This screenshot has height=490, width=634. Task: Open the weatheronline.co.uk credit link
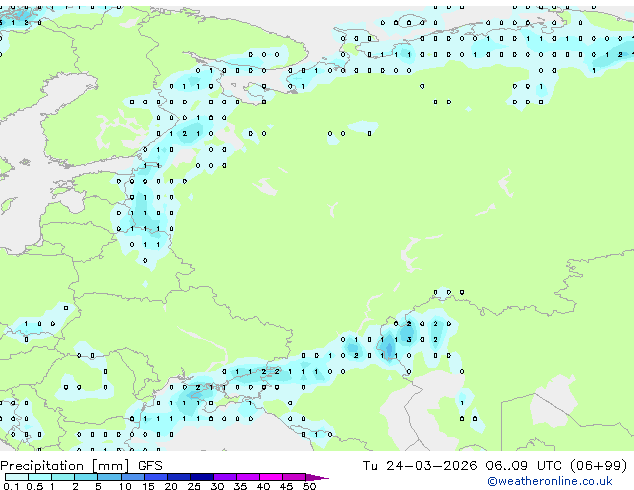coord(550,481)
